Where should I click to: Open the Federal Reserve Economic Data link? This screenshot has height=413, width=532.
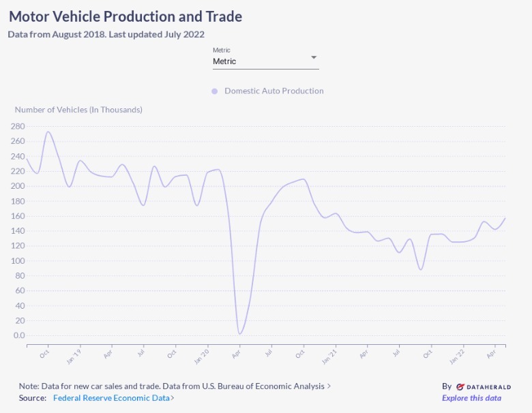111,398
